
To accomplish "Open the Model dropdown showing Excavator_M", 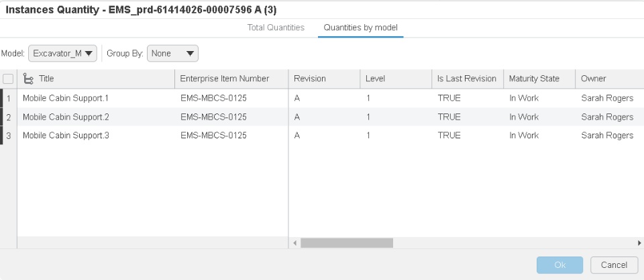I will [x=63, y=53].
